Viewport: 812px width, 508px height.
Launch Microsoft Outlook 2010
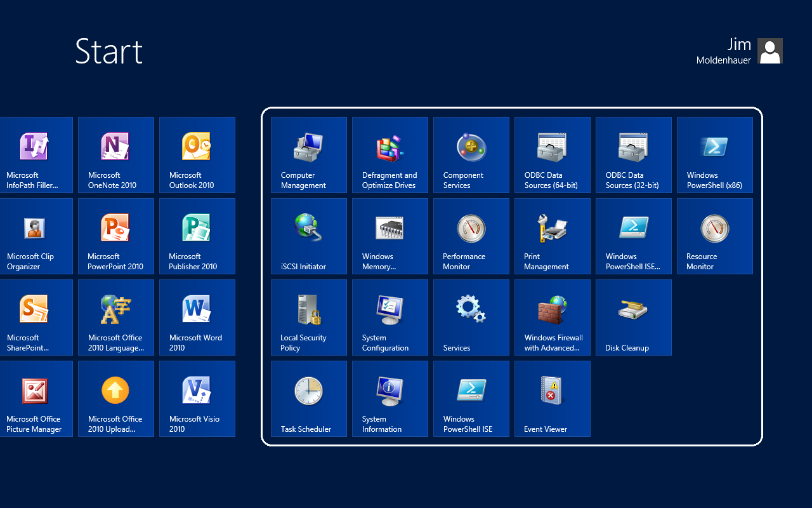tap(197, 155)
